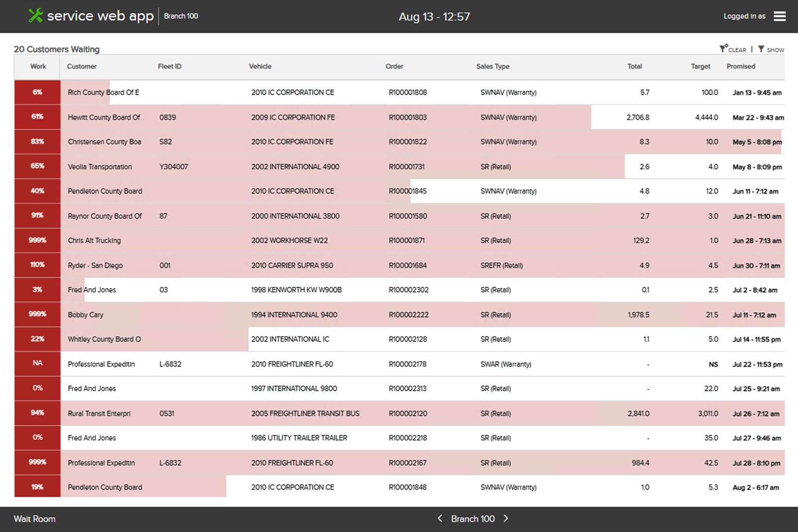This screenshot has width=798, height=532.
Task: Click the wrench logo icon
Action: (x=35, y=16)
